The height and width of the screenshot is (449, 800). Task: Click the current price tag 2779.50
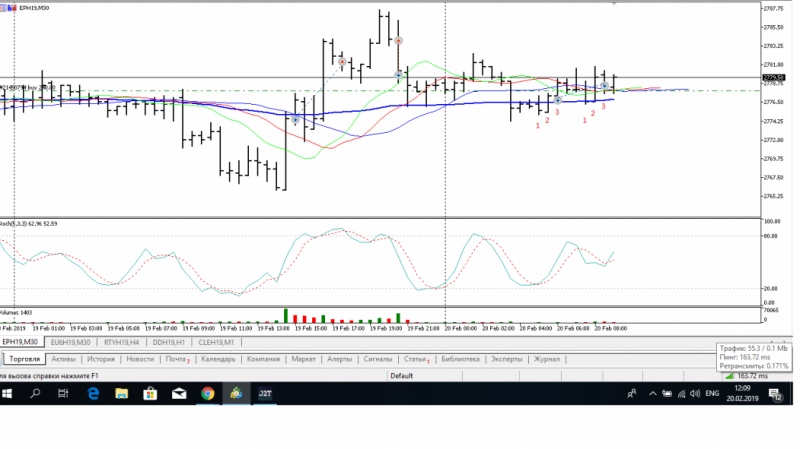pos(773,78)
